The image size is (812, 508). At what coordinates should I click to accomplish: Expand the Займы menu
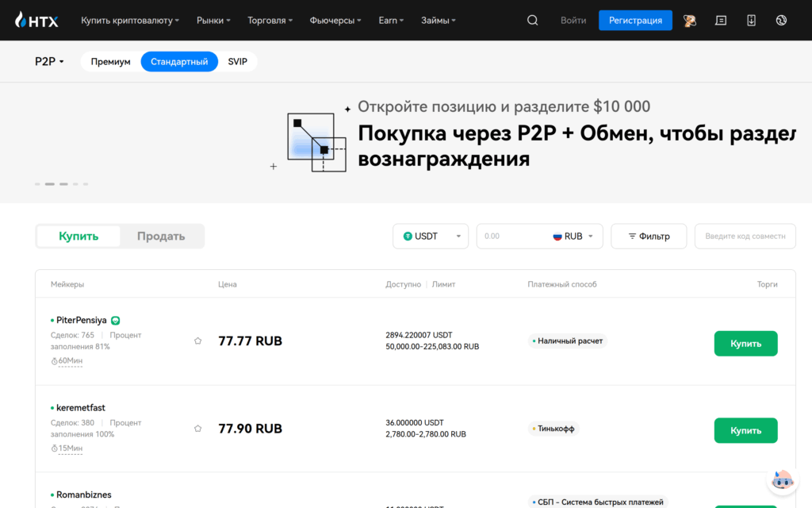438,20
